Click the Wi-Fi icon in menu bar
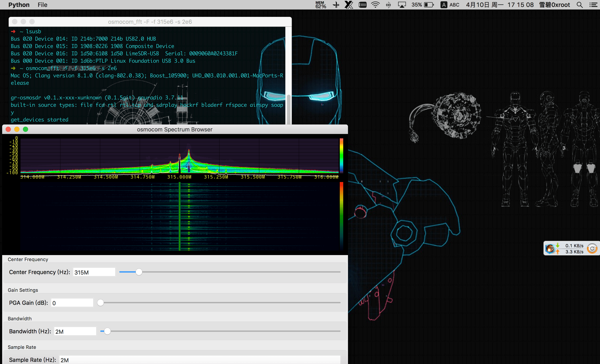The image size is (600, 364). (x=375, y=5)
